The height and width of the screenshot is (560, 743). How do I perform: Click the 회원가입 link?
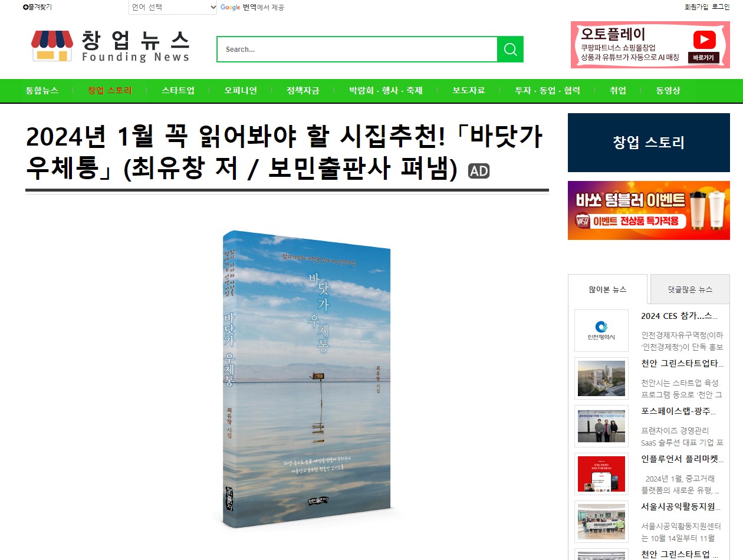pos(696,7)
